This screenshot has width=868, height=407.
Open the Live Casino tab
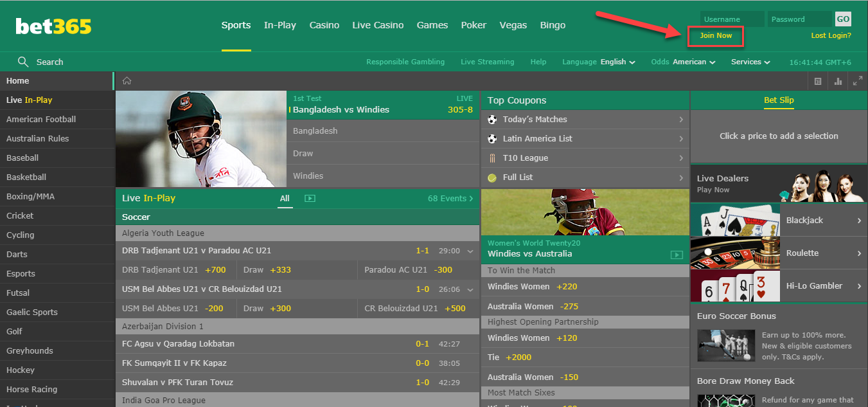[x=378, y=25]
